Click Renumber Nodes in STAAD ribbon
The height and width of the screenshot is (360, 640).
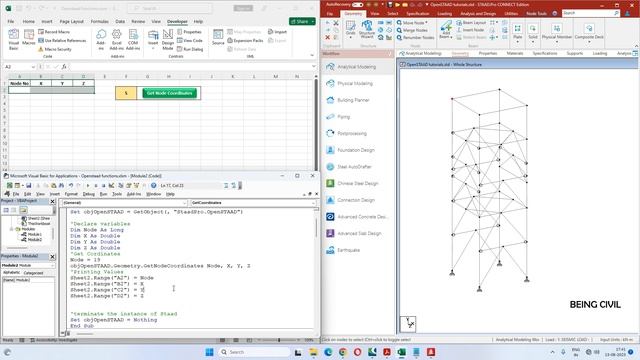click(x=416, y=37)
